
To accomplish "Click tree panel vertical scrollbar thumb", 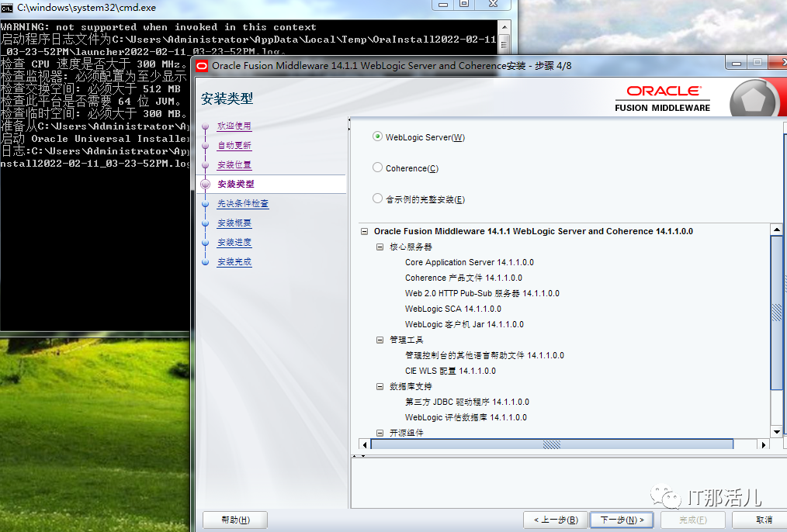I will (776, 312).
